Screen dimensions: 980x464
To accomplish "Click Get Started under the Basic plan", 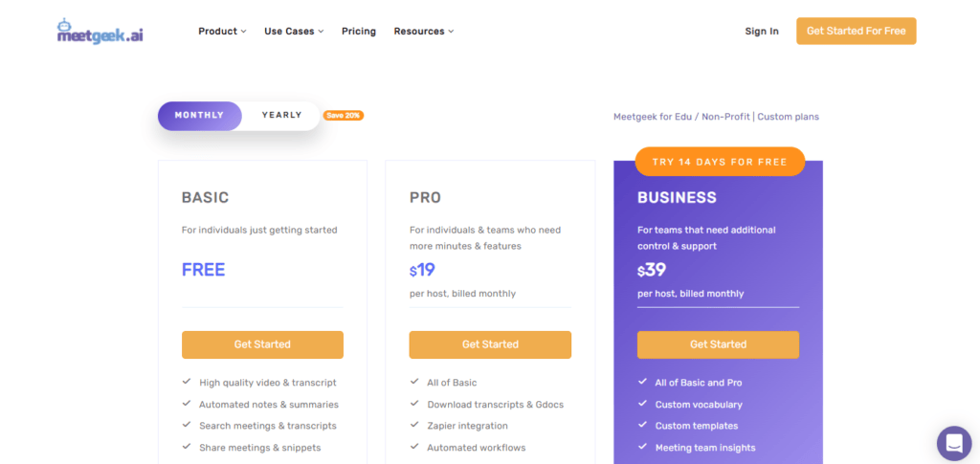I will coord(262,344).
